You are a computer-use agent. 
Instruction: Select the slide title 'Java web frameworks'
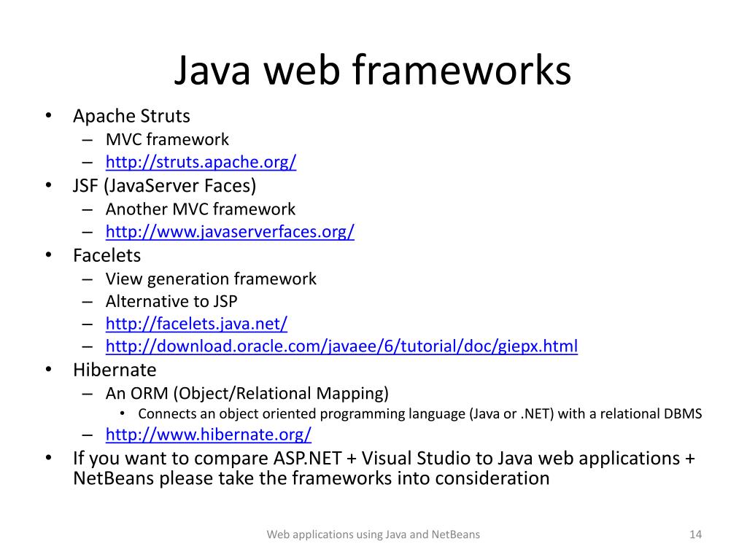point(373,70)
